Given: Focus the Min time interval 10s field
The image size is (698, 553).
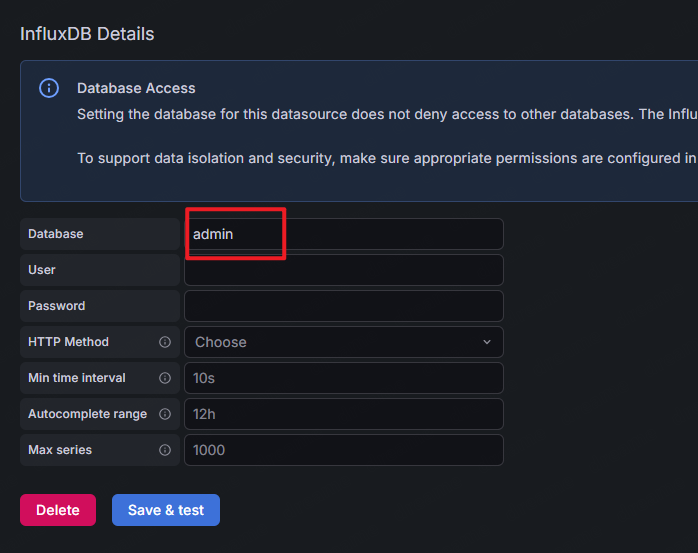Looking at the screenshot, I should [343, 378].
